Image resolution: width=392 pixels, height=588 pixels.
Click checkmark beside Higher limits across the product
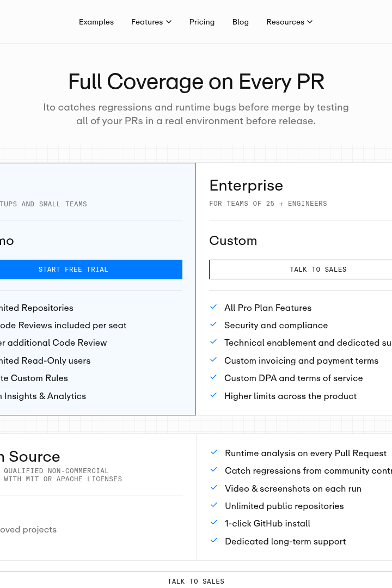tap(213, 395)
